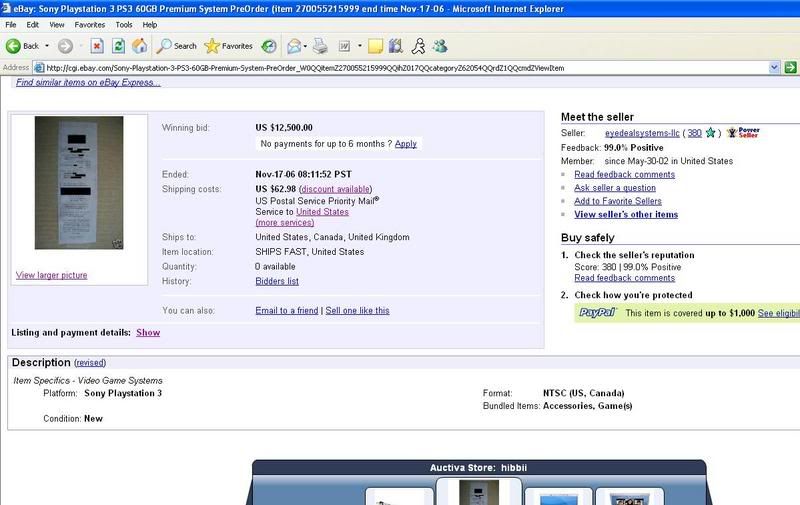Image resolution: width=800 pixels, height=505 pixels.
Task: Click the page icon in address bar
Action: click(39, 68)
